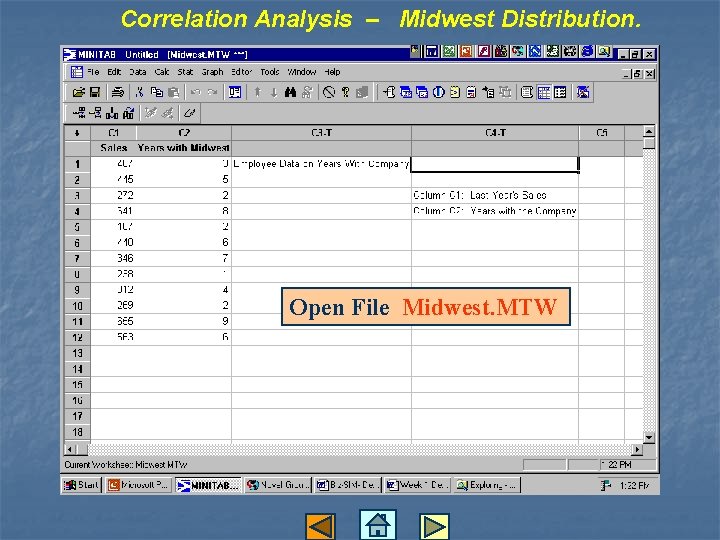The image size is (720, 540).
Task: Click the Insert Rows icon in lower toolbar
Action: click(96, 112)
